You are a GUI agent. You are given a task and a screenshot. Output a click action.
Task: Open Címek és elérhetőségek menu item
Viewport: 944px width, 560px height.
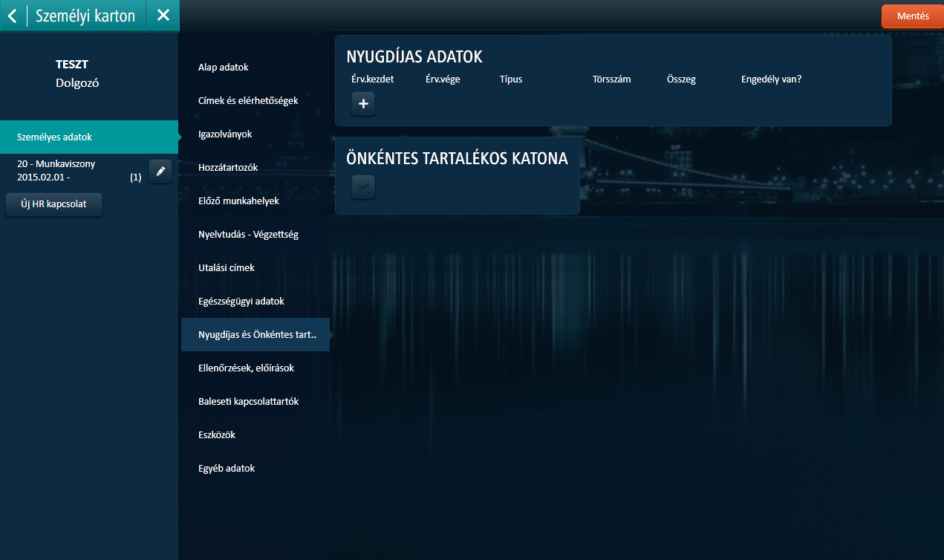tap(248, 100)
